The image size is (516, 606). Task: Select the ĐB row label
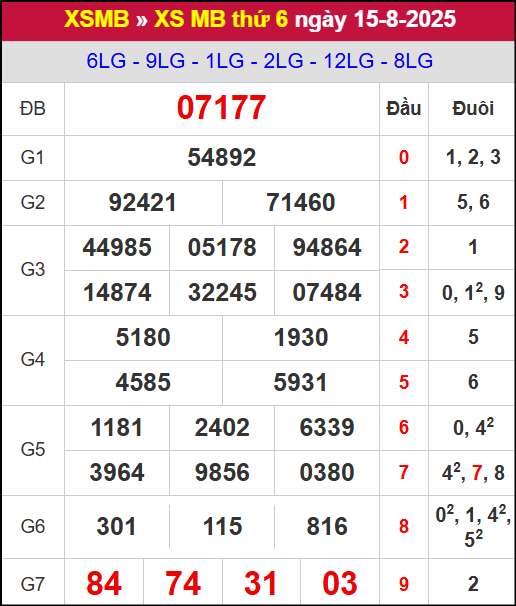pyautogui.click(x=33, y=109)
